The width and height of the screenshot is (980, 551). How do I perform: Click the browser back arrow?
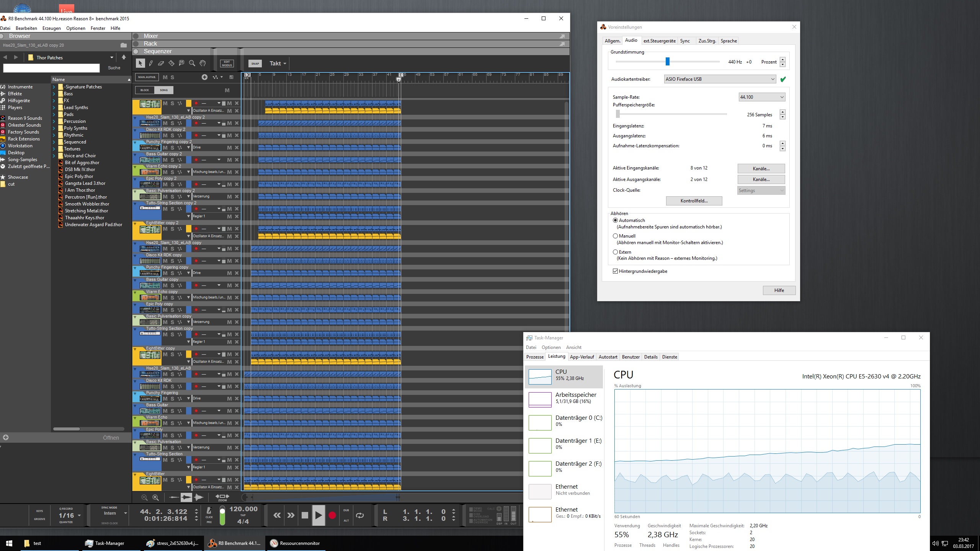[5, 57]
